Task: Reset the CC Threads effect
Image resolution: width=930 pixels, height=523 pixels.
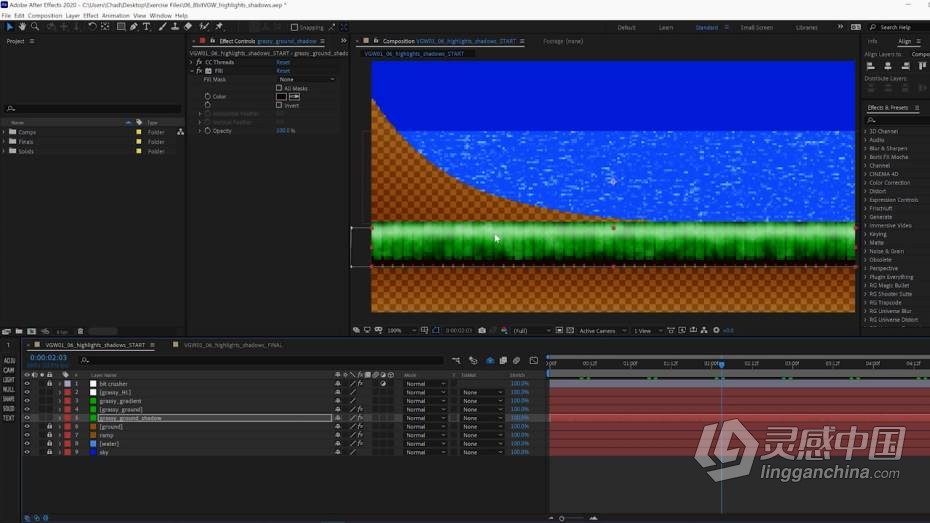Action: pos(283,62)
